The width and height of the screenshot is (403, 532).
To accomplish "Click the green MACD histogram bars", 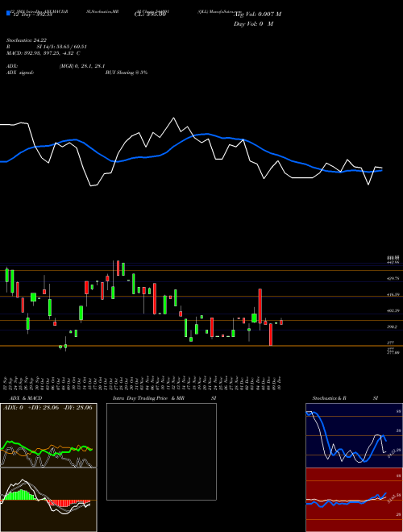I will coord(22,495).
